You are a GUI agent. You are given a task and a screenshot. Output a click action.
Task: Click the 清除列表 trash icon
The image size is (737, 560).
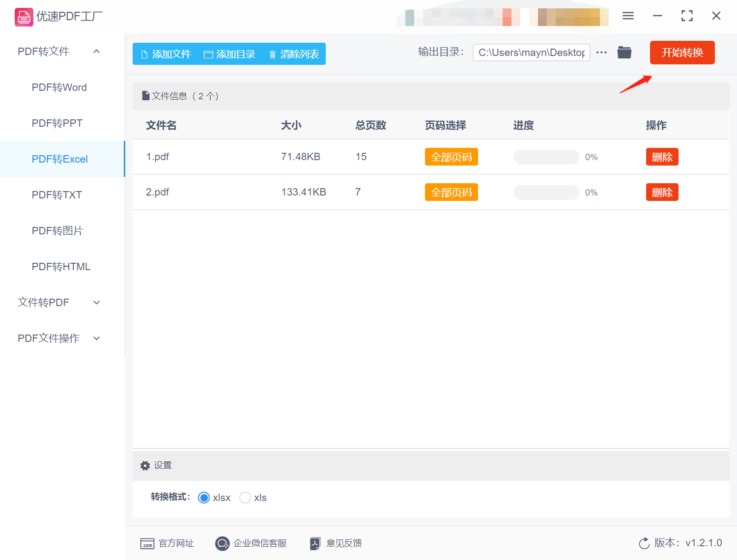coord(273,54)
